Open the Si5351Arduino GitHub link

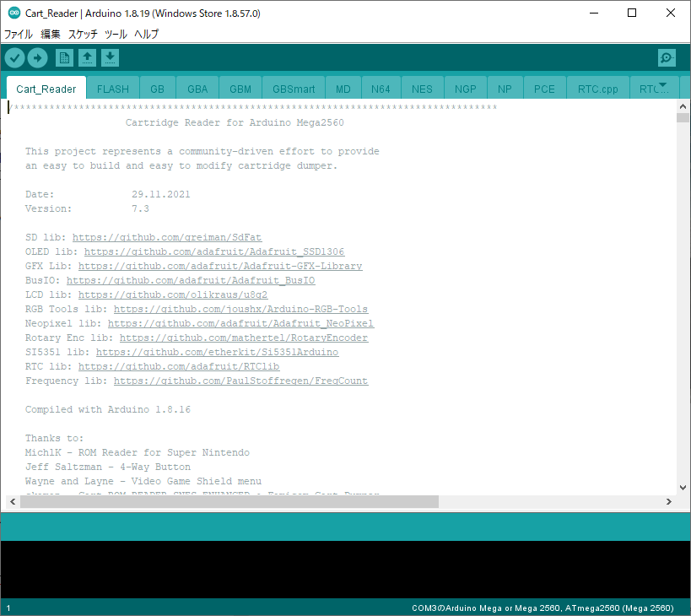218,352
